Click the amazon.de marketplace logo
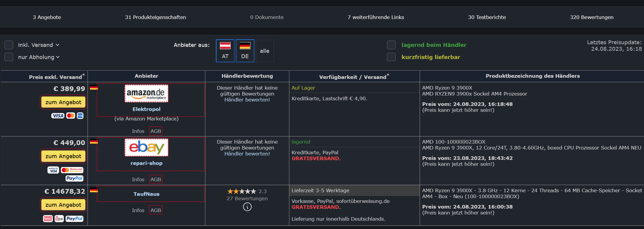Image resolution: width=644 pixels, height=229 pixels. (x=146, y=93)
